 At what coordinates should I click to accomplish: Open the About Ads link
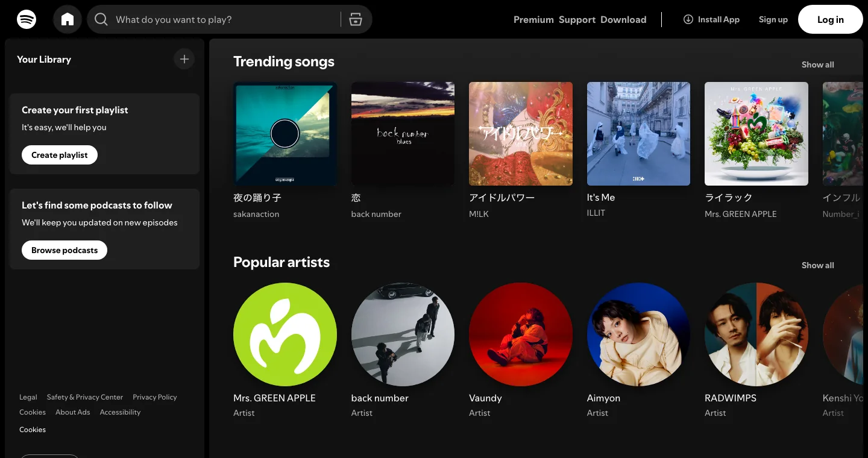pyautogui.click(x=73, y=412)
